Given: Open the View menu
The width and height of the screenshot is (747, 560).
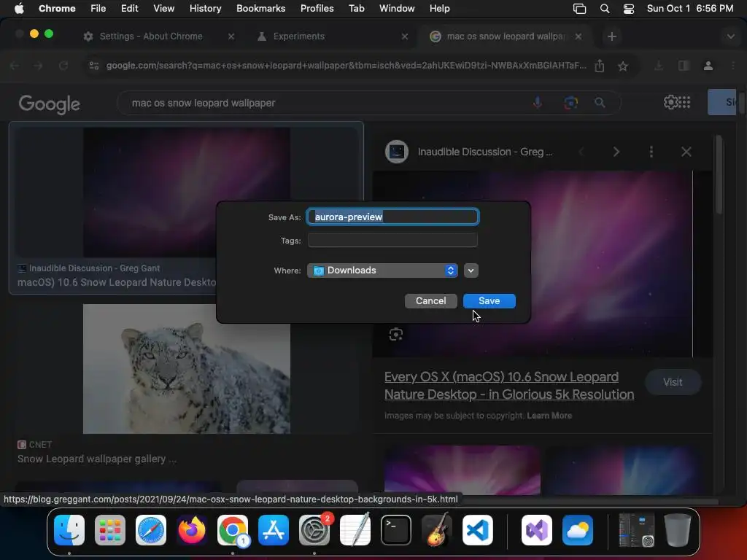Looking at the screenshot, I should (163, 8).
